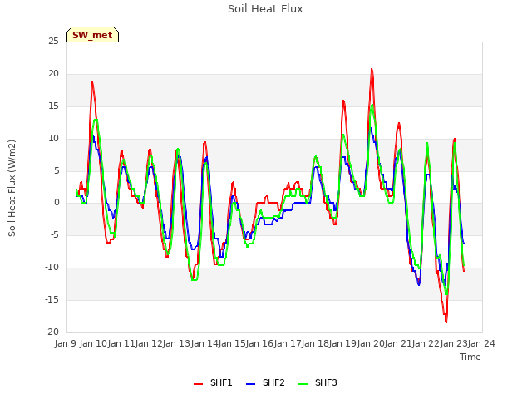Click the Jan 16 x-axis tick label
This screenshot has height=399, width=532.
pos(260,343)
